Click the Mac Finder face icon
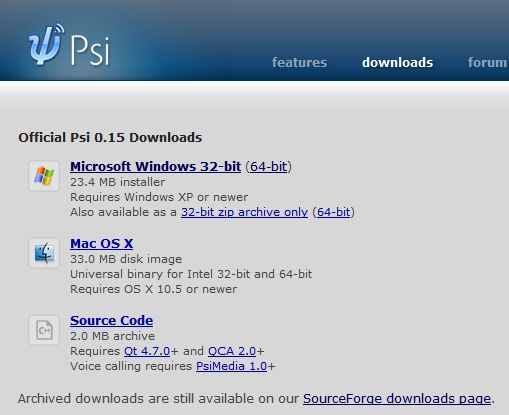 click(44, 253)
